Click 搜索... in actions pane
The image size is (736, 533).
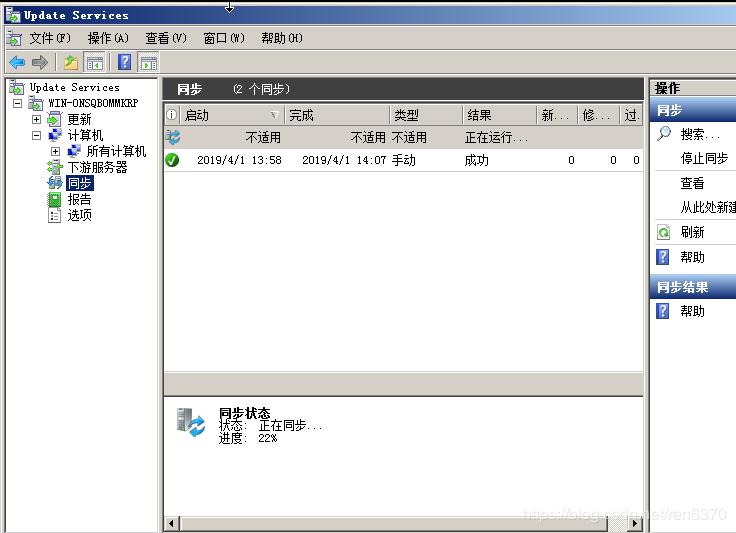point(700,135)
